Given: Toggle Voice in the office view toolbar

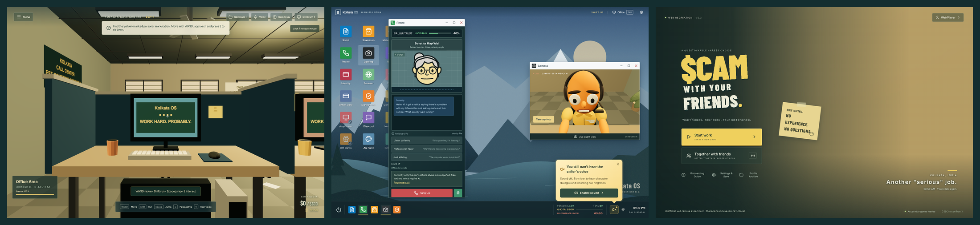Looking at the screenshot, I should coord(260,17).
